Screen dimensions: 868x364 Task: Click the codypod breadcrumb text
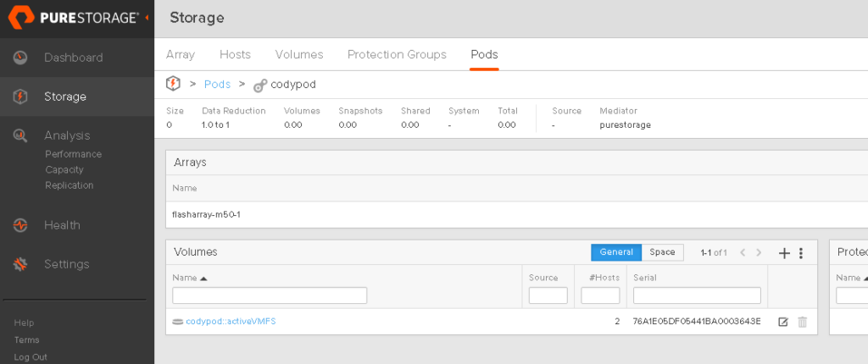293,85
